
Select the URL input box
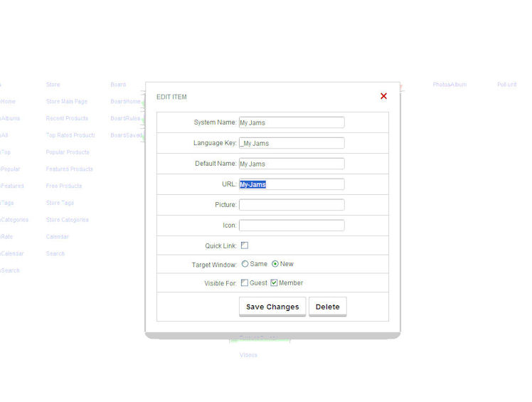pos(292,184)
